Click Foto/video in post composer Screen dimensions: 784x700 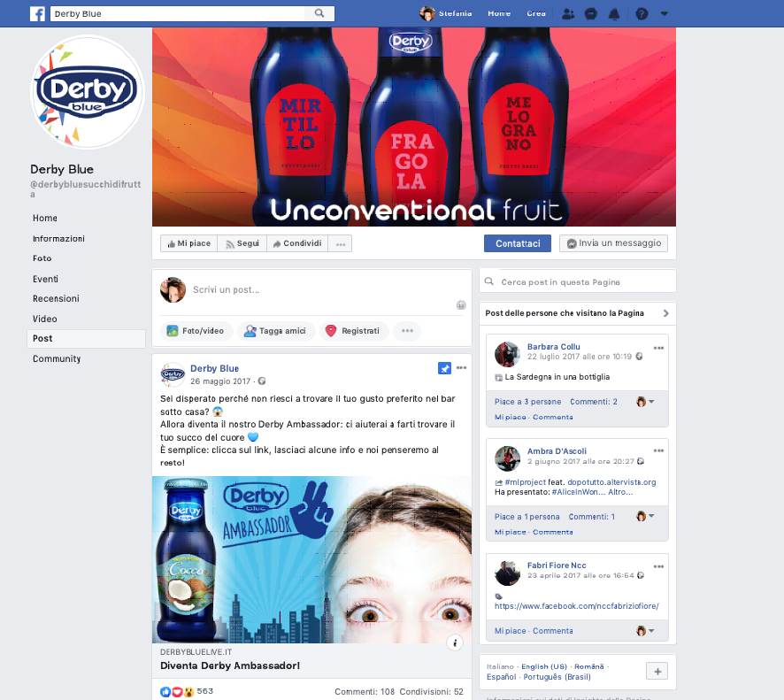pos(196,331)
